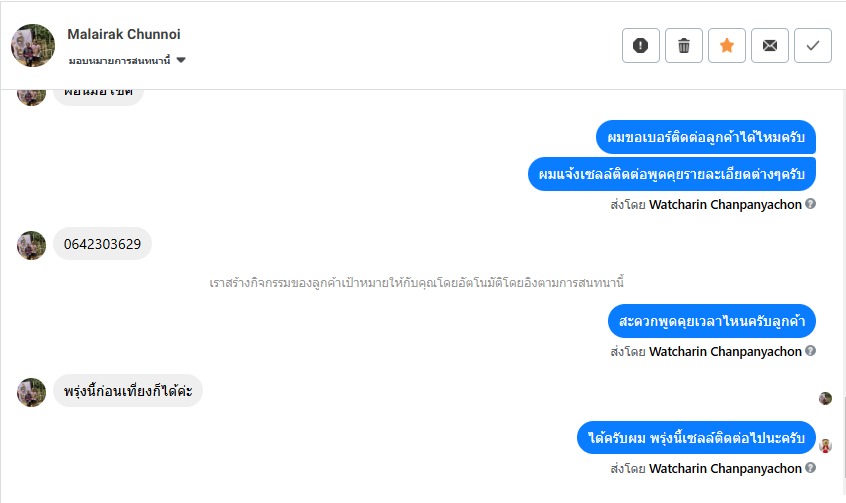
Task: Click help icon beside last Watcharin Chanpanyachon label
Action: coord(811,468)
